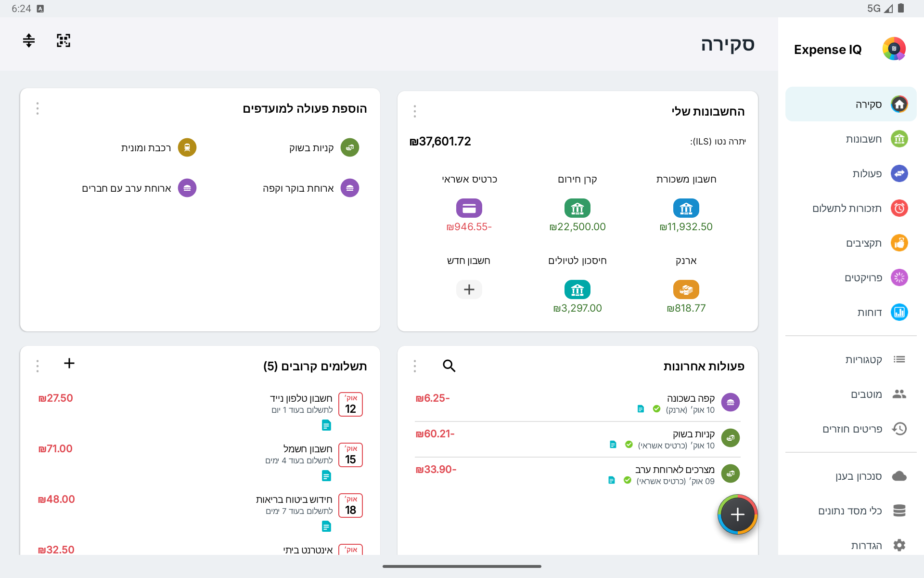
Task: Open פריטים חוזרים in the sidebar
Action: pos(851,429)
